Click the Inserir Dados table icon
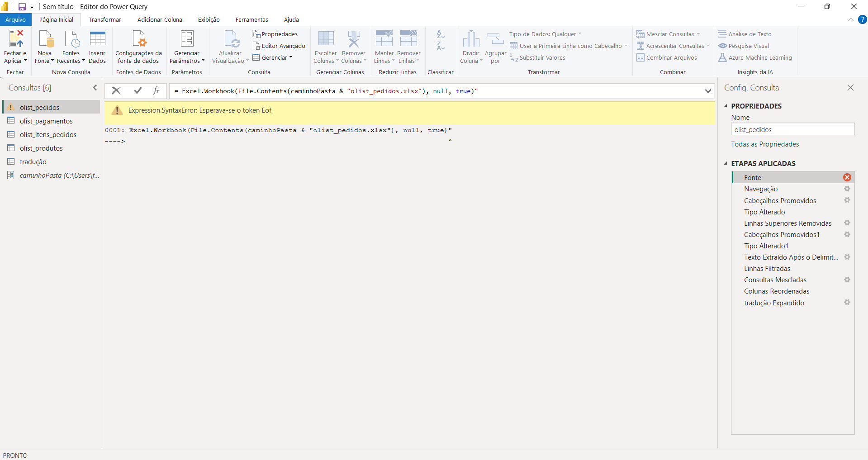This screenshot has width=868, height=460. tap(97, 39)
